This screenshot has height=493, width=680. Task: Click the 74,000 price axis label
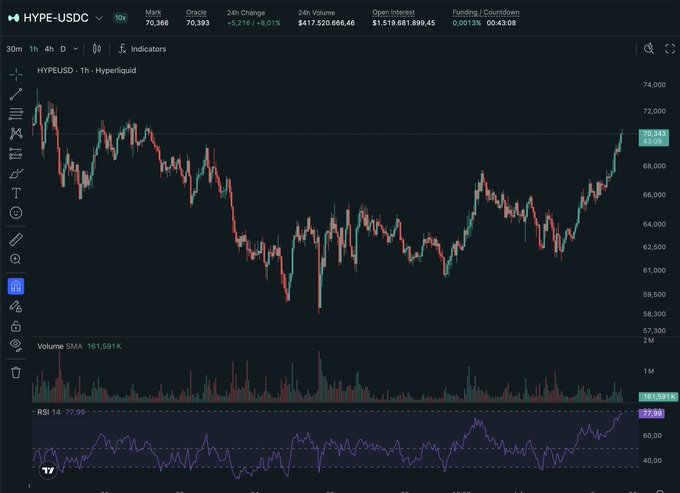654,85
